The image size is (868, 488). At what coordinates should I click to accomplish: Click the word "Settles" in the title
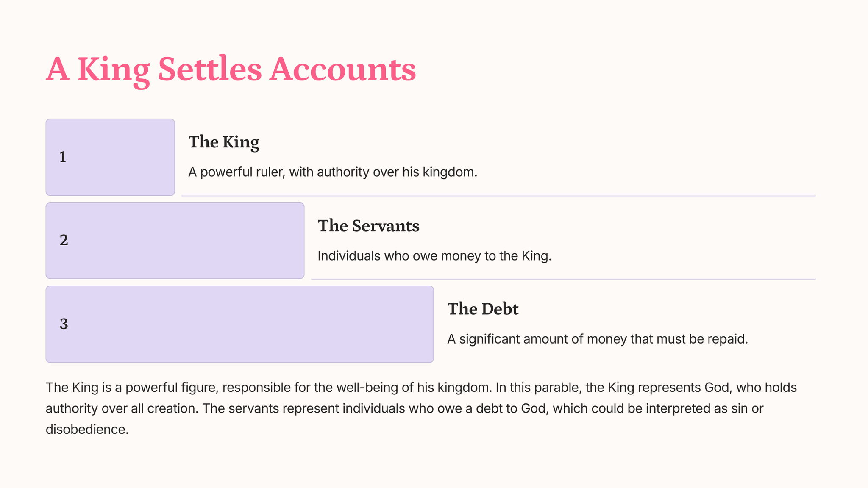(x=210, y=69)
